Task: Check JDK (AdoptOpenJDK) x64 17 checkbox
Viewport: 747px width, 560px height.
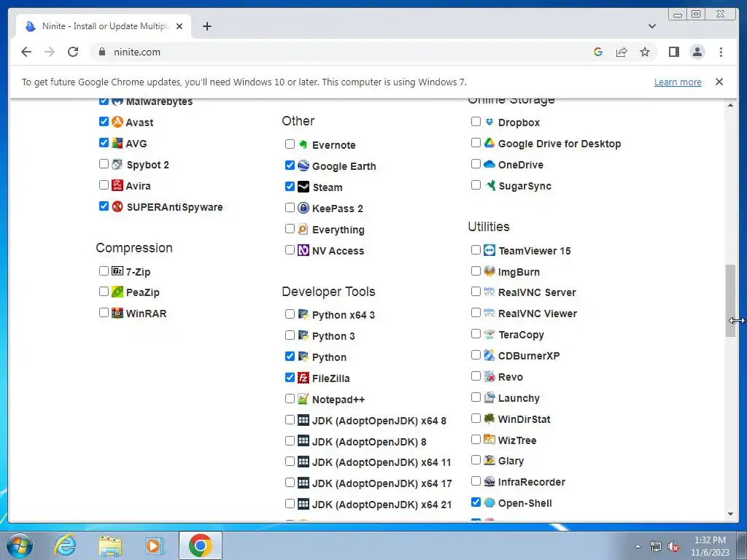Action: pyautogui.click(x=290, y=483)
